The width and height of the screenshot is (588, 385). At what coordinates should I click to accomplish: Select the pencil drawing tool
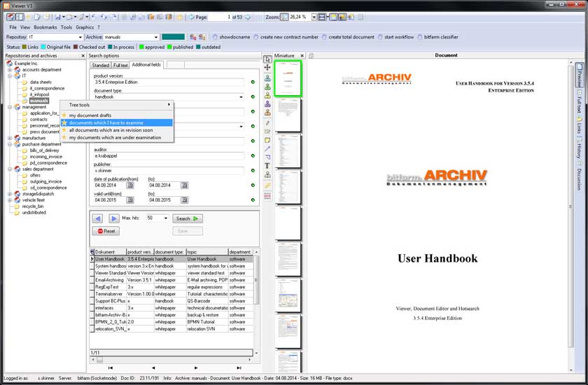pyautogui.click(x=267, y=123)
